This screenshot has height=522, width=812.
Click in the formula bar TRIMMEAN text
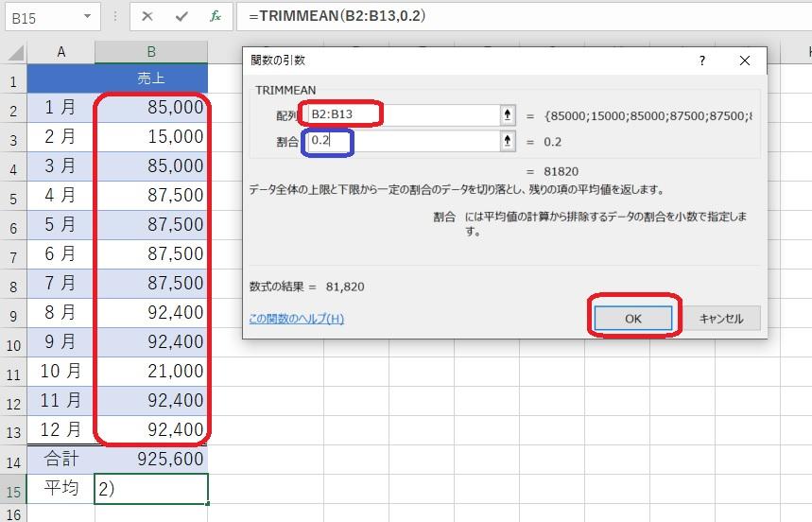[x=337, y=16]
